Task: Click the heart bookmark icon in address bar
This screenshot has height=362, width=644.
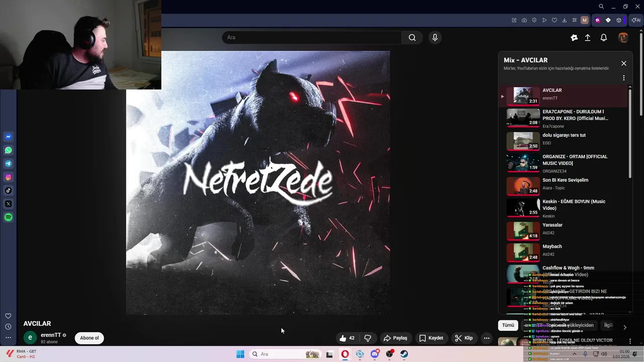Action: (554, 20)
